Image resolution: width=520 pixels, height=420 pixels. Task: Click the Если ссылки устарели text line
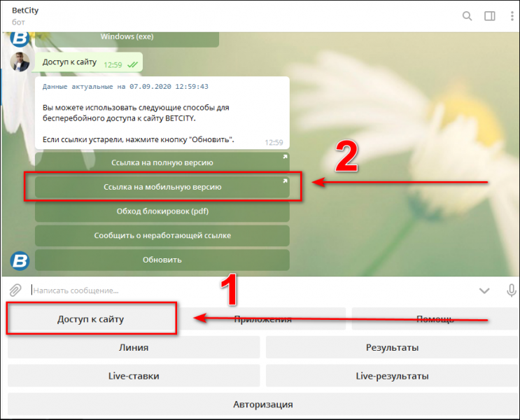[x=139, y=140]
